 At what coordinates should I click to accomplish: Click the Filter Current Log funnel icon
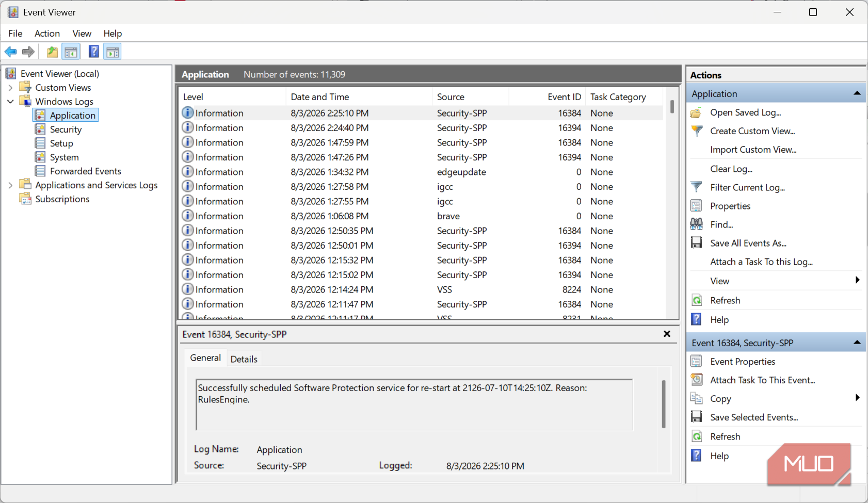pyautogui.click(x=696, y=187)
